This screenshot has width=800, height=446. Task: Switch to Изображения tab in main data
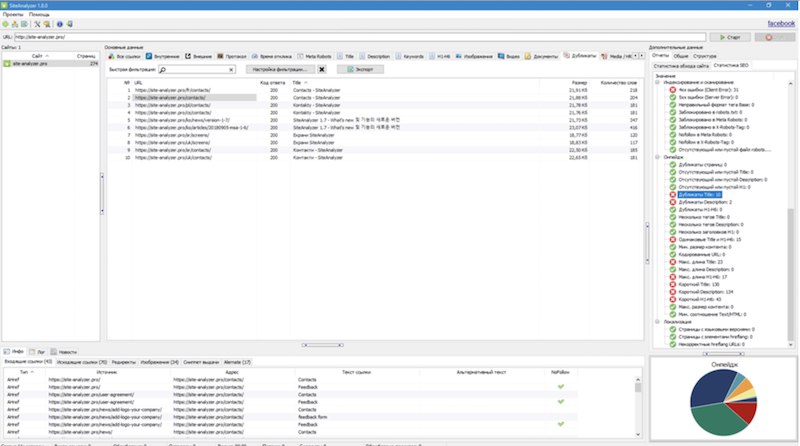[474, 56]
